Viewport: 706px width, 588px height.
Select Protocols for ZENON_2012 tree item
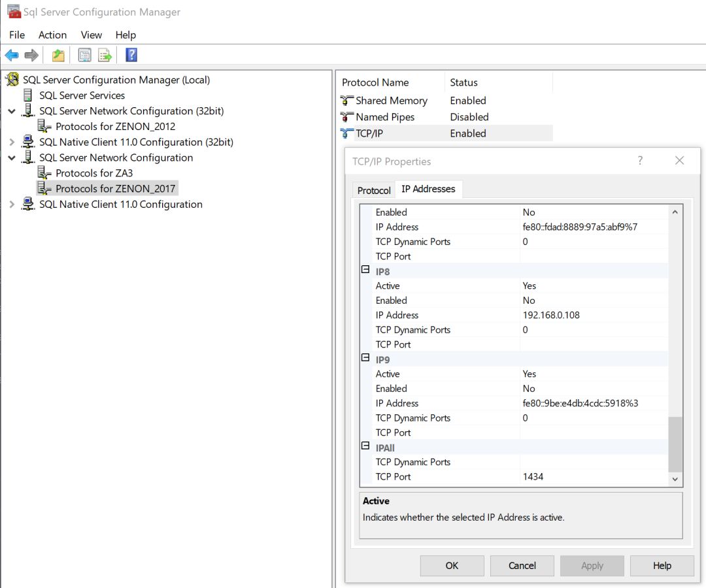click(x=115, y=126)
